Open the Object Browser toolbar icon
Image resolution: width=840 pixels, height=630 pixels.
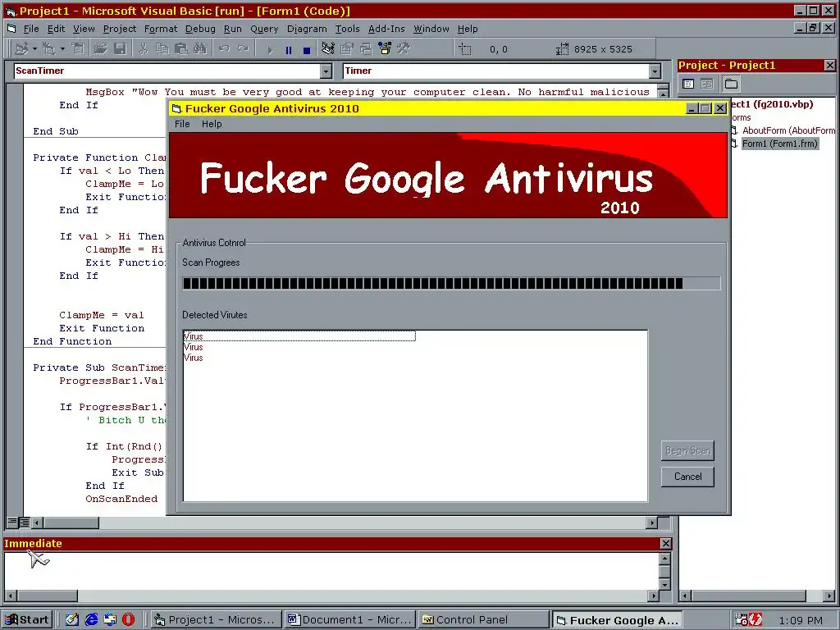point(385,49)
